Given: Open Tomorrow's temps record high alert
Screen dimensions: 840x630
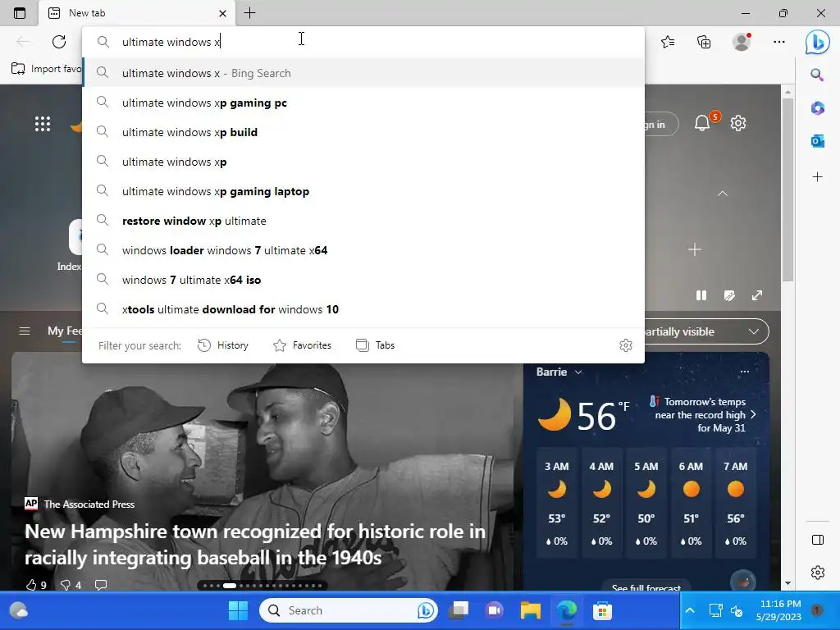Looking at the screenshot, I should [x=703, y=414].
